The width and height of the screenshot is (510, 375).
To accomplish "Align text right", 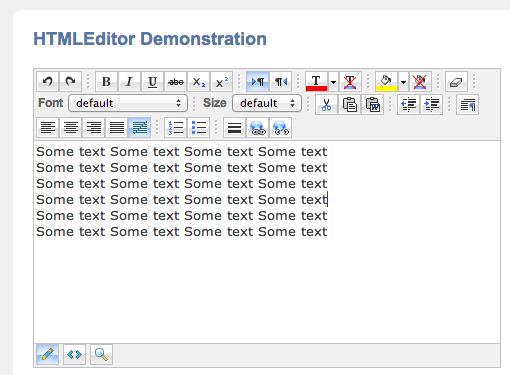I will point(94,127).
